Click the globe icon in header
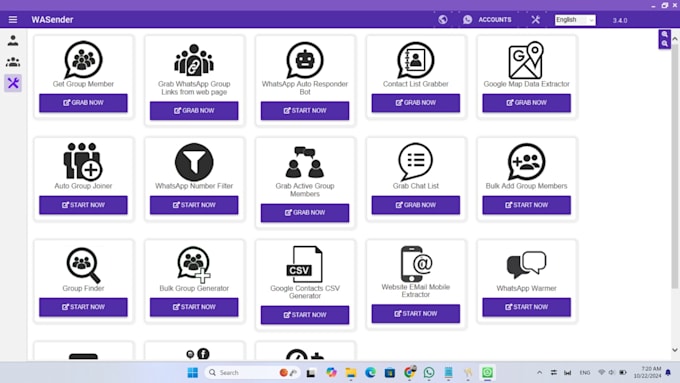Screen dimensions: 680x383 [442, 20]
